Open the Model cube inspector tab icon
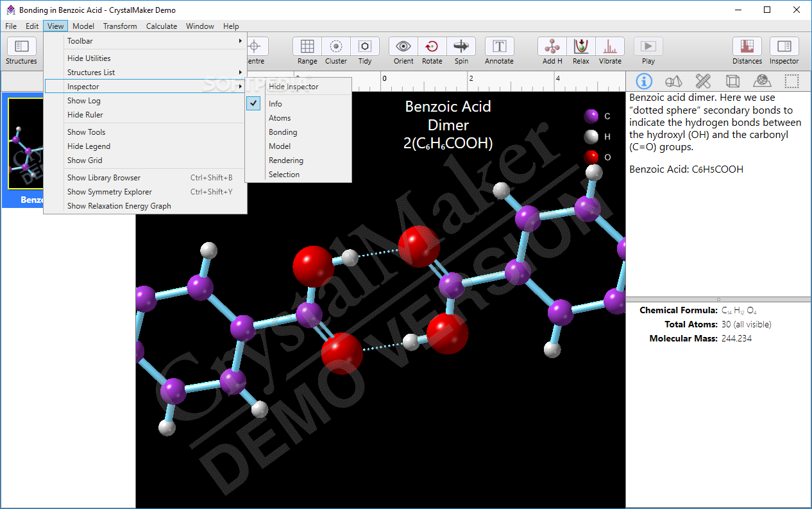The width and height of the screenshot is (812, 509). [732, 81]
